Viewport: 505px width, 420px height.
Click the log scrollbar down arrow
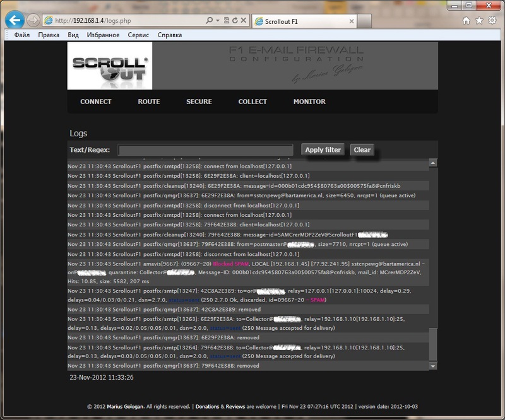coord(433,366)
